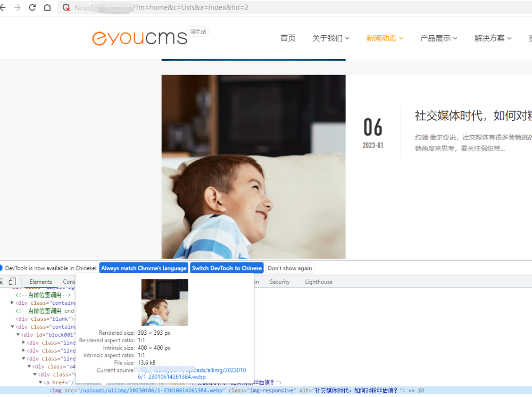The image size is (532, 397).
Task: Open article titled 社交媒体时代
Action: (x=473, y=115)
